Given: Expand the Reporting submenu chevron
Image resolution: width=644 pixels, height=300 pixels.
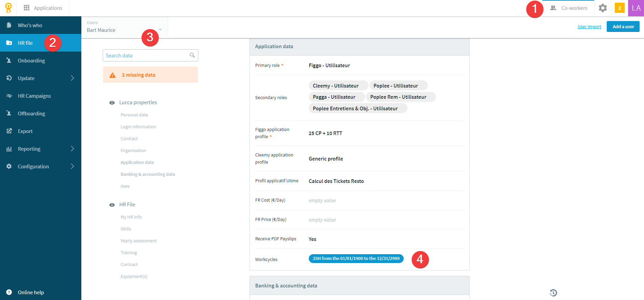Looking at the screenshot, I should point(72,149).
